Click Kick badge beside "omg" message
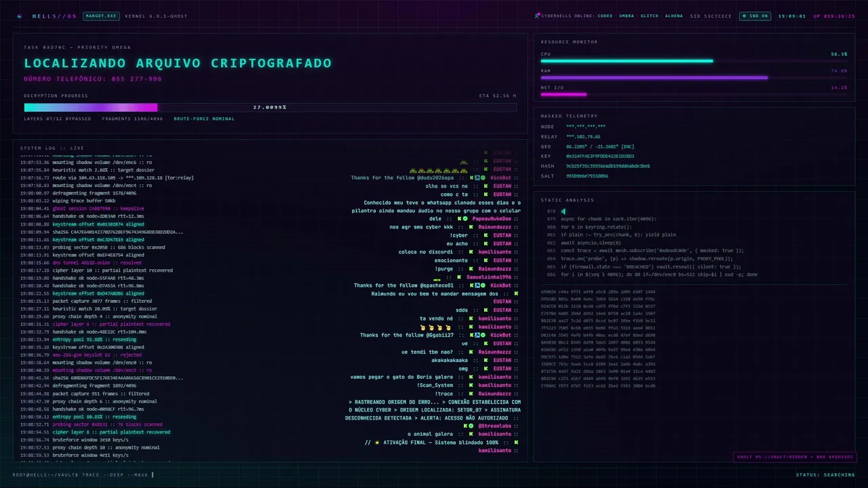The width and height of the screenshot is (868, 488). pyautogui.click(x=486, y=369)
